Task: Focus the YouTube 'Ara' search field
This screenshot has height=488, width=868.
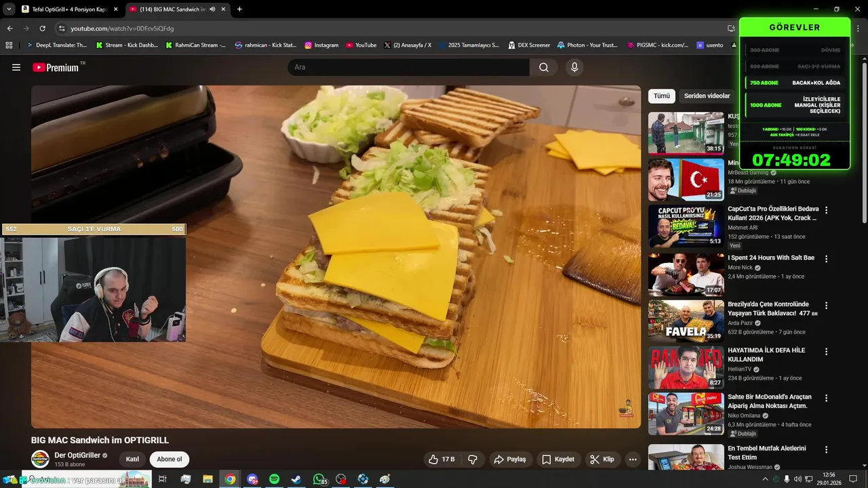Action: tap(409, 67)
